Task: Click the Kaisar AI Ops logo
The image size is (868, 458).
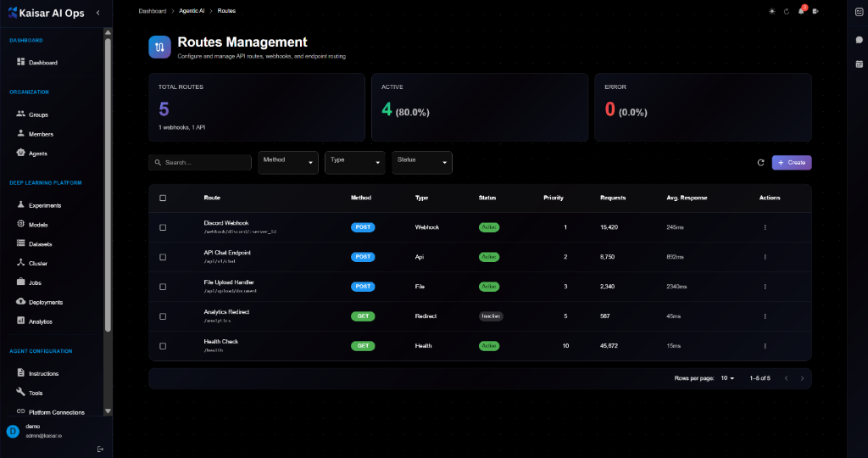Action: pos(46,13)
